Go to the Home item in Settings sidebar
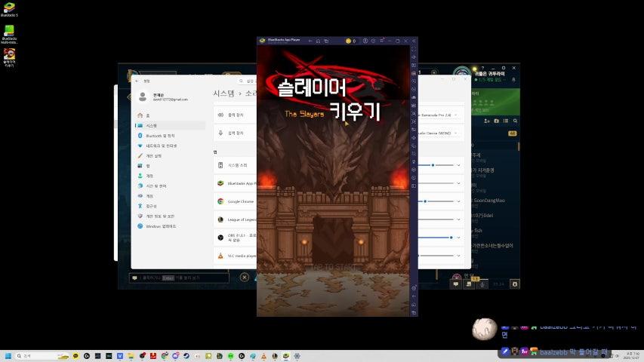 tap(147, 115)
